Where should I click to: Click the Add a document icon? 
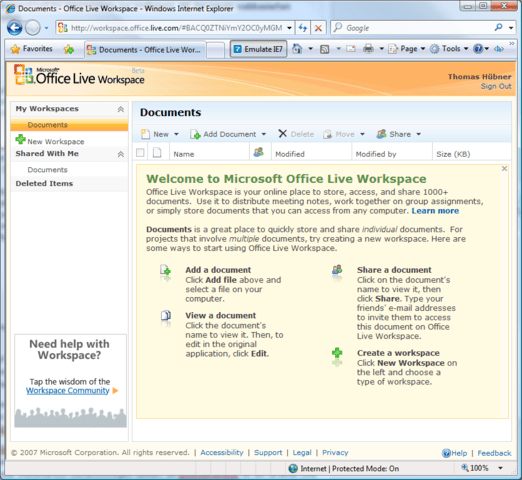166,270
